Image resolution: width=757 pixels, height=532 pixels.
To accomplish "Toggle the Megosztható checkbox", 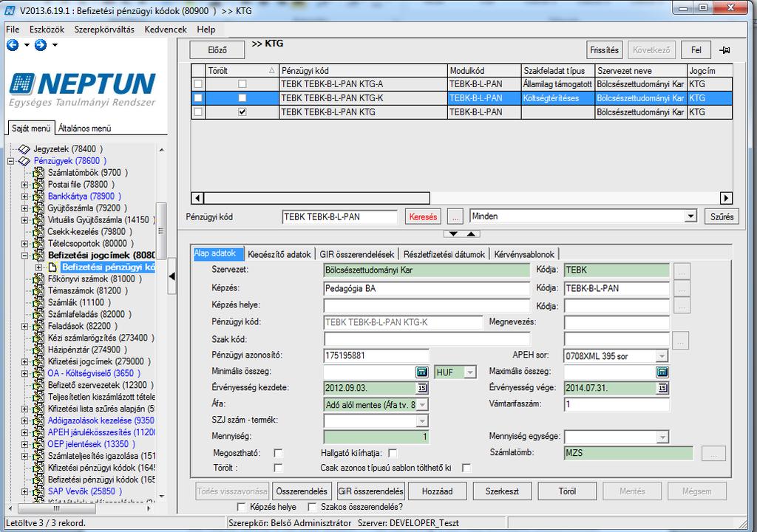I will 278,453.
